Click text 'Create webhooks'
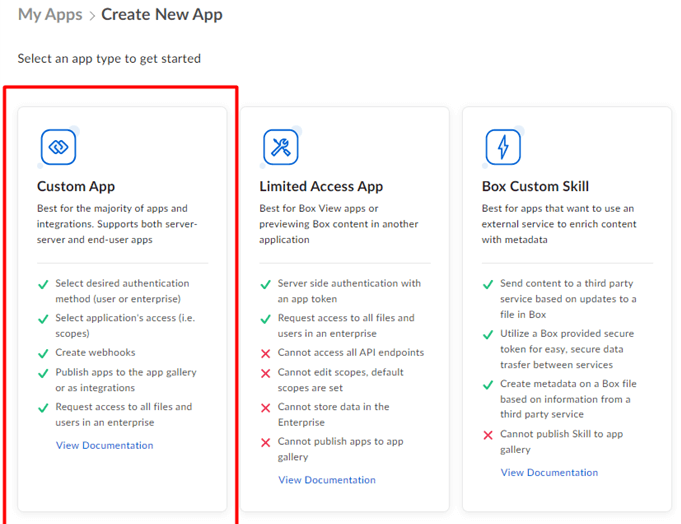The image size is (681, 524). pos(95,353)
